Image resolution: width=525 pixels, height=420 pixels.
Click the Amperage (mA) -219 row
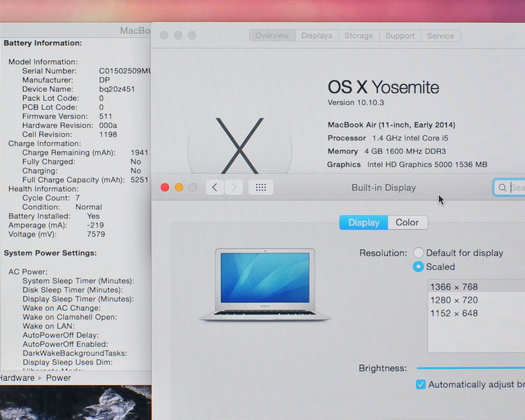pyautogui.click(x=56, y=225)
